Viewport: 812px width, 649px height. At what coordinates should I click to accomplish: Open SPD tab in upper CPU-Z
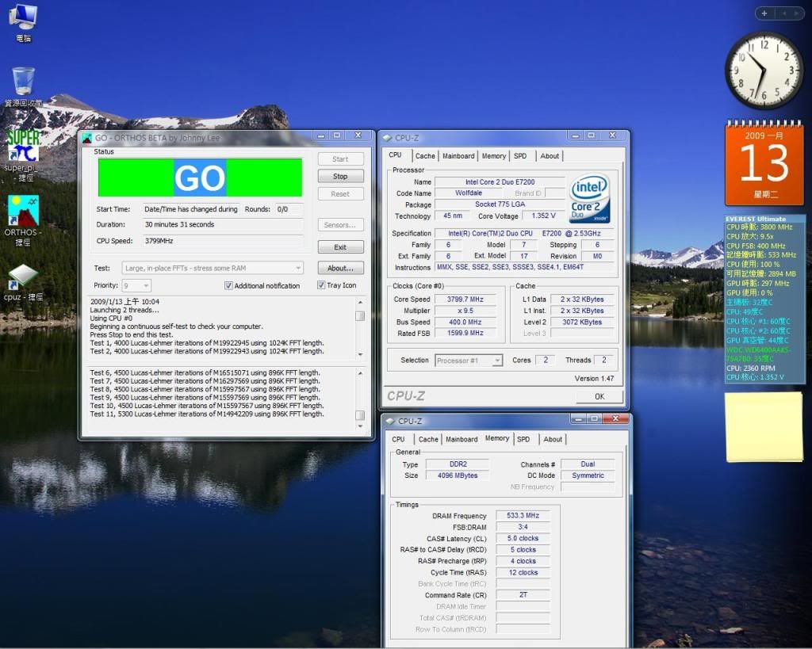[520, 156]
